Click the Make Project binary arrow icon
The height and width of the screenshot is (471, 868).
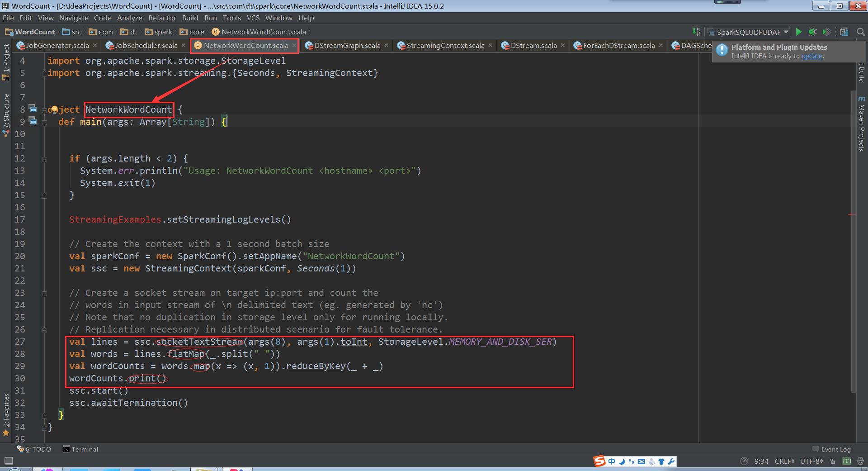(x=697, y=32)
